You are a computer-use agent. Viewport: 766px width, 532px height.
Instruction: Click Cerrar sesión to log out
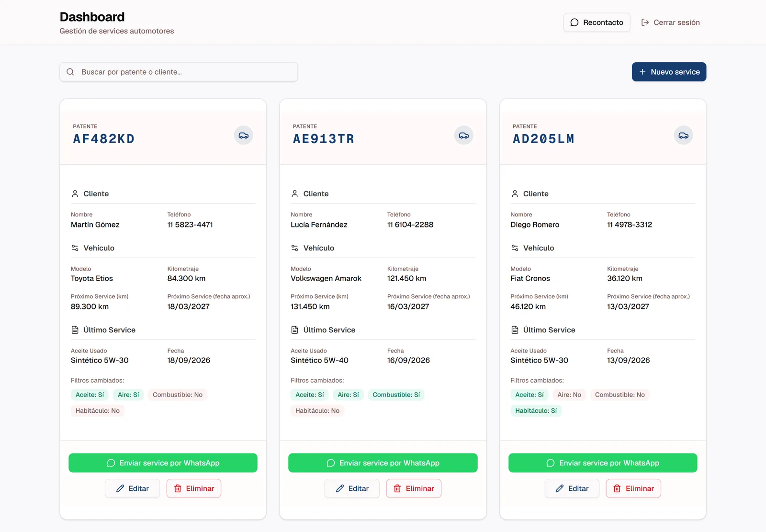pyautogui.click(x=670, y=23)
